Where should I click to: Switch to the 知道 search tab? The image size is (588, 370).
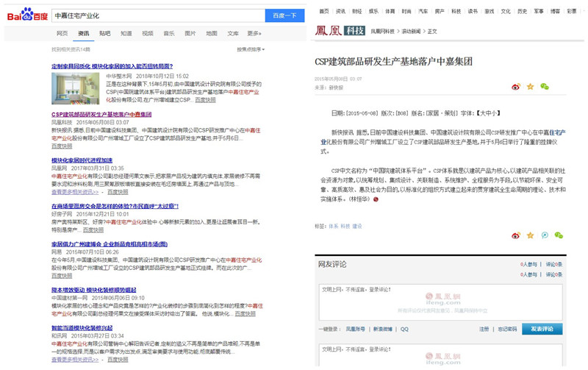(x=126, y=33)
